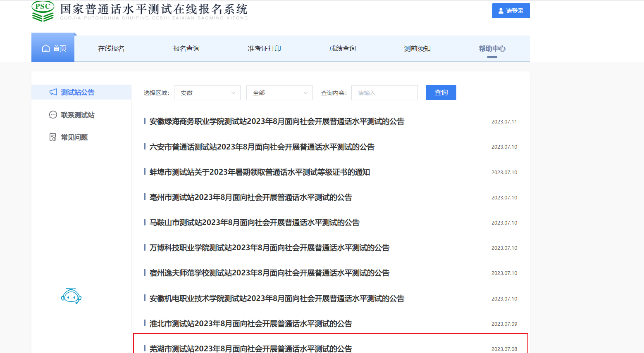This screenshot has width=644, height=353.
Task: Open the 安徽绿海商务职业学院 announcement
Action: [x=277, y=121]
